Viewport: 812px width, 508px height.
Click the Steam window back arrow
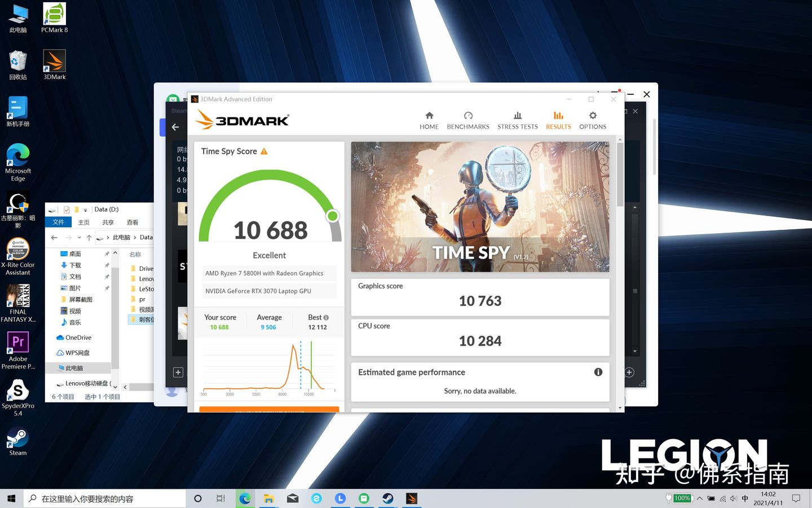tap(175, 127)
